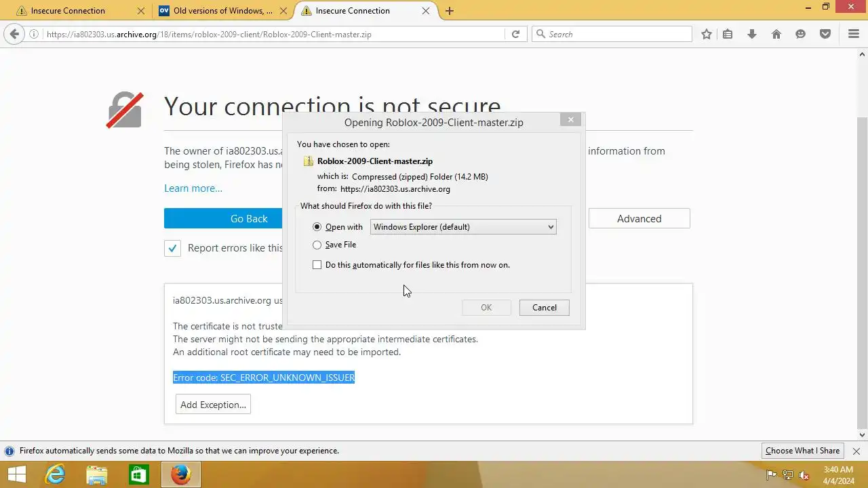
Task: Bookmark this page with the star icon
Action: [x=707, y=34]
